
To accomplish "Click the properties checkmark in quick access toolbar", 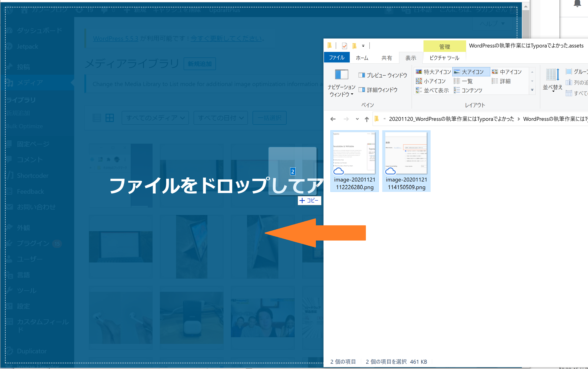I will pos(344,46).
